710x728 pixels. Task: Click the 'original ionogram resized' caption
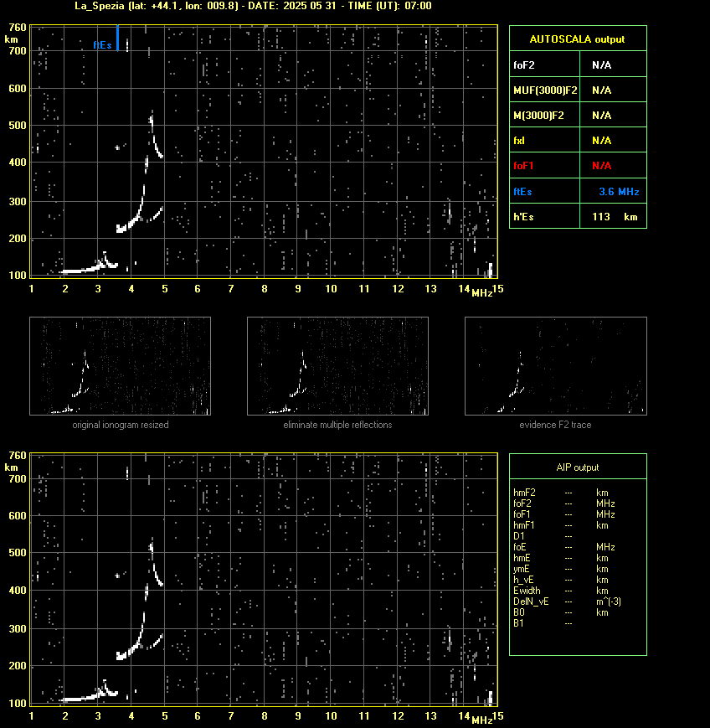click(x=121, y=425)
